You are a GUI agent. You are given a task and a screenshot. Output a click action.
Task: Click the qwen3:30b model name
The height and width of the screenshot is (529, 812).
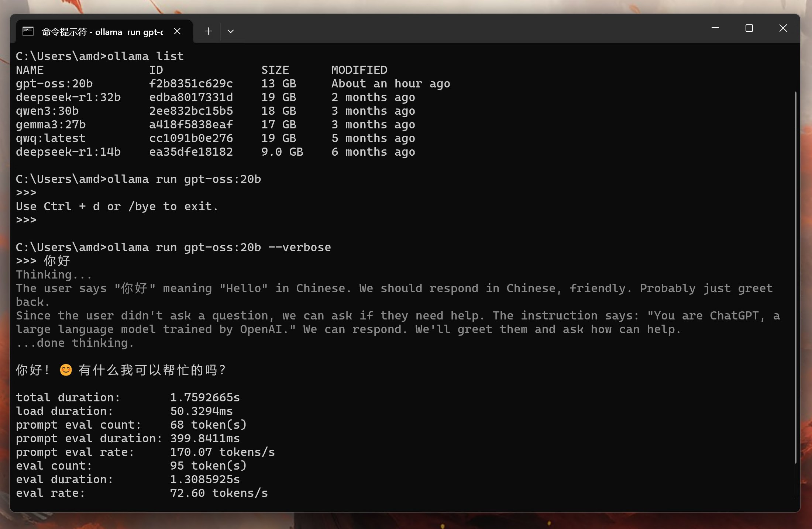tap(47, 111)
